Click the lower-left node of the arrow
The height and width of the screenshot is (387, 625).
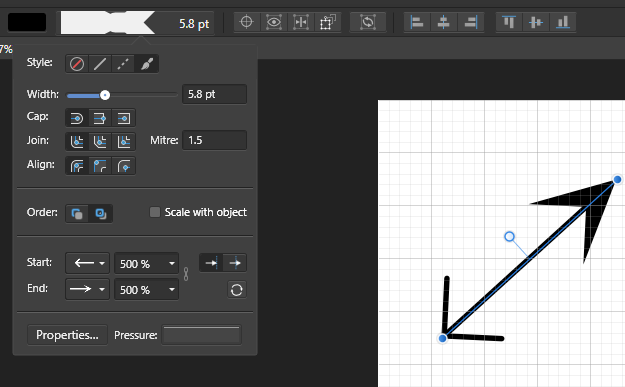tap(442, 338)
